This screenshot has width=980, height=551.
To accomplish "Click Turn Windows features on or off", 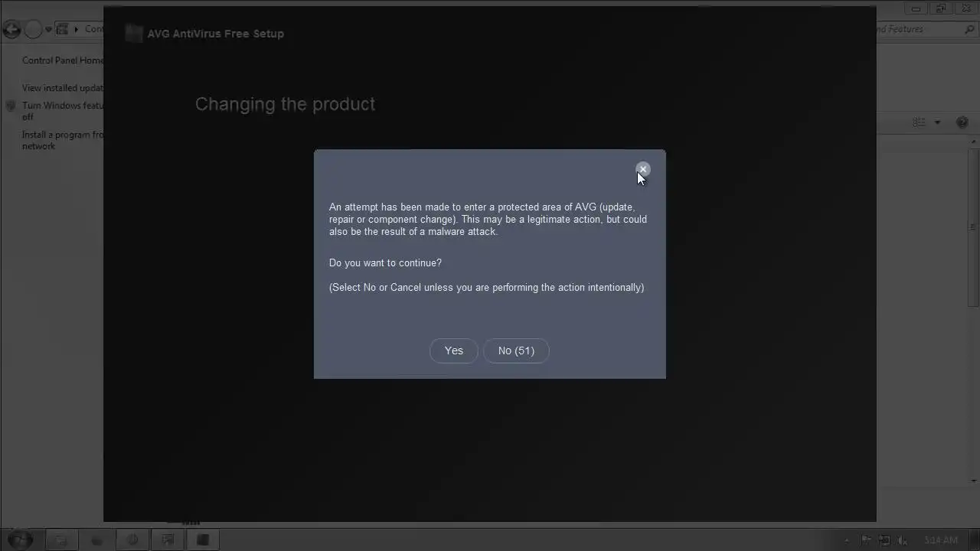I will 63,111.
